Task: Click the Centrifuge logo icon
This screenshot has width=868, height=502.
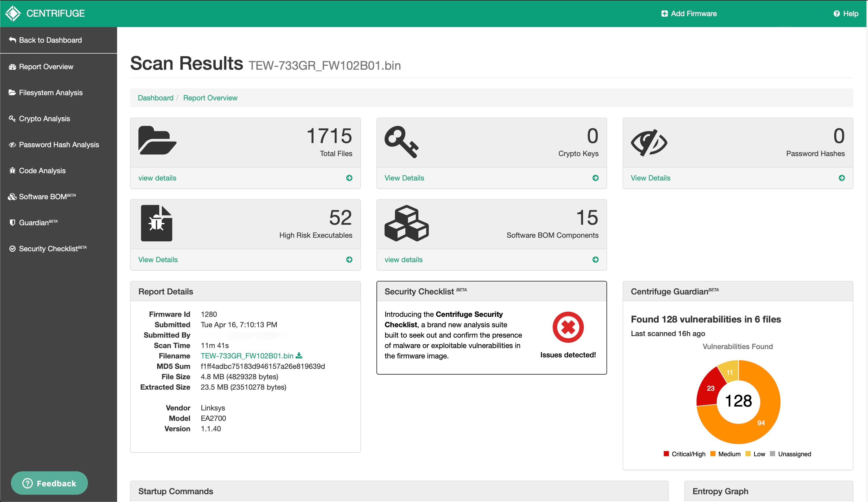Action: [13, 14]
